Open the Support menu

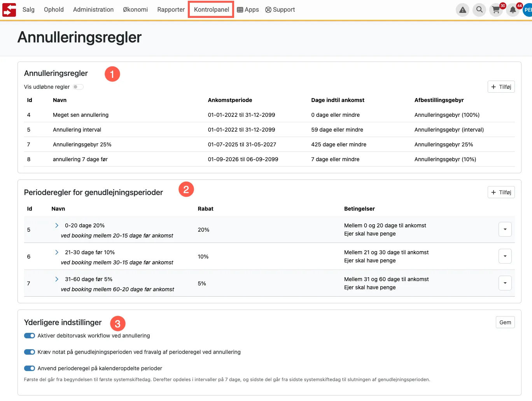[280, 10]
